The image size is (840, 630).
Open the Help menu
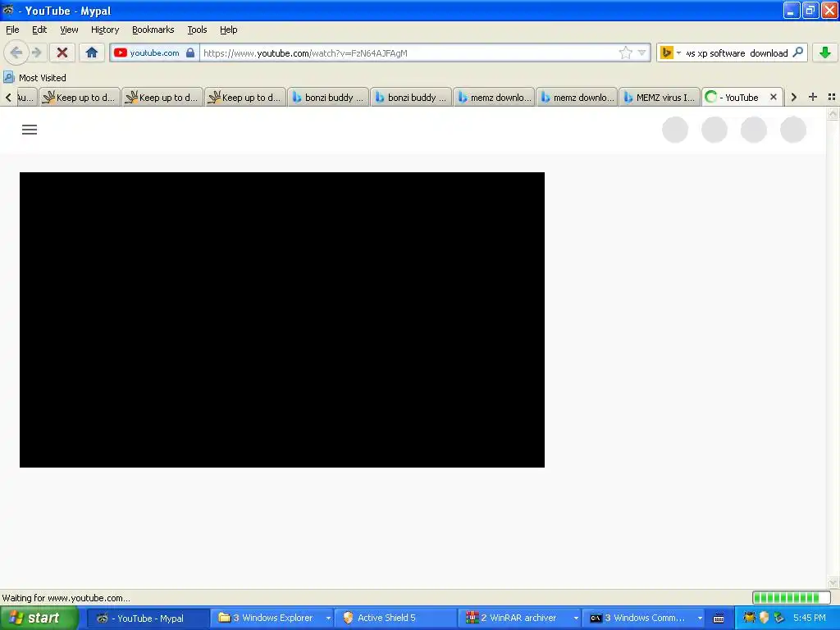[x=228, y=30]
